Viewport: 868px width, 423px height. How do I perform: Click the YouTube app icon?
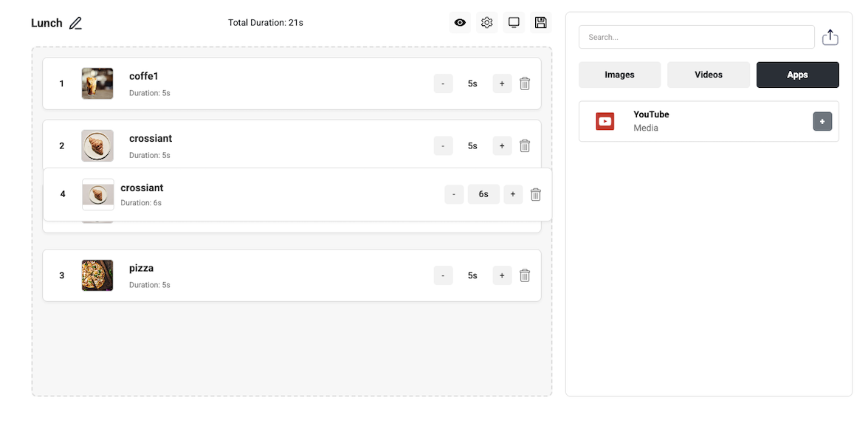coord(605,121)
